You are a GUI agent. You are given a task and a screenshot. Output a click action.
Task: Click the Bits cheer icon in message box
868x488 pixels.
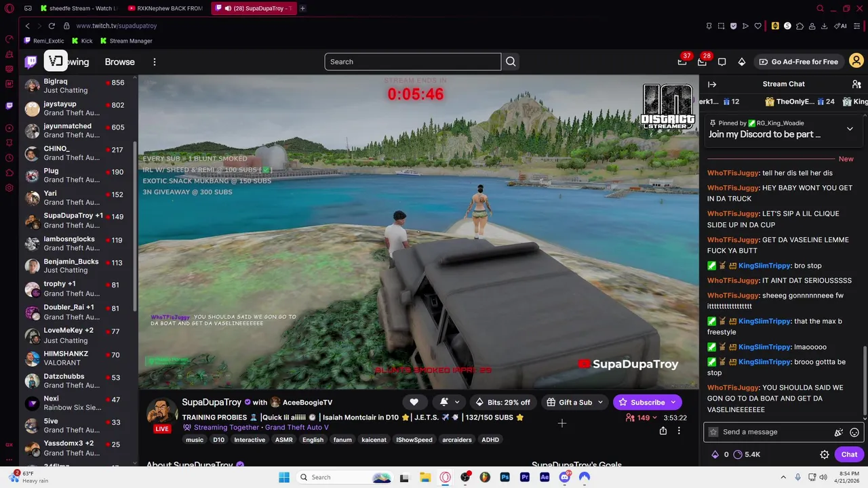839,432
